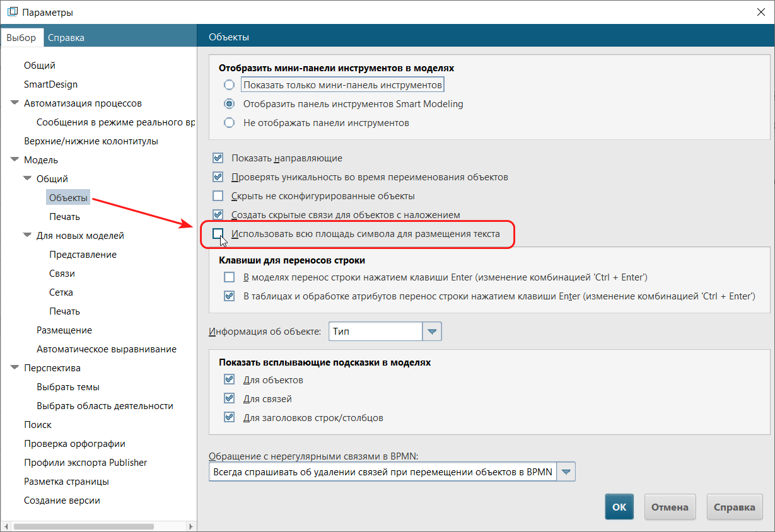
Task: Toggle 'Проверять уникальность' checkbox
Action: (x=218, y=177)
